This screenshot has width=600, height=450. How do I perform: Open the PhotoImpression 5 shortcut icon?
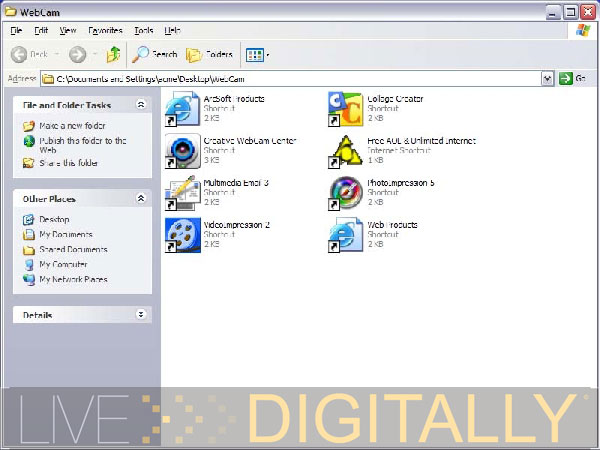pyautogui.click(x=346, y=192)
